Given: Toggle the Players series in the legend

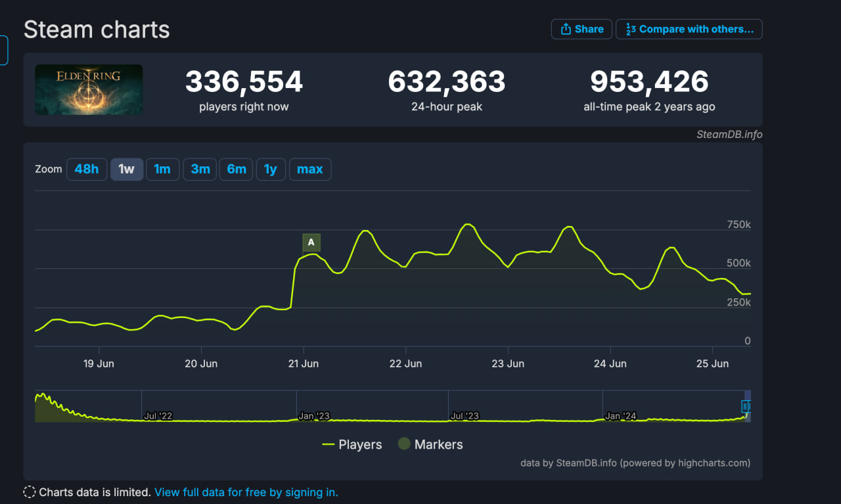Looking at the screenshot, I should (x=352, y=445).
